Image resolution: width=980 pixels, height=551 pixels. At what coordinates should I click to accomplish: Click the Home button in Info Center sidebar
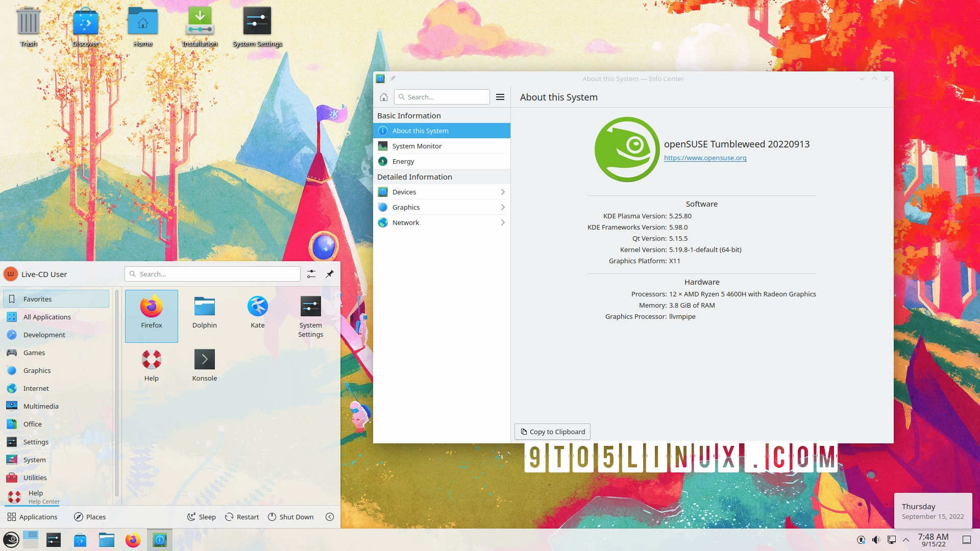(383, 97)
